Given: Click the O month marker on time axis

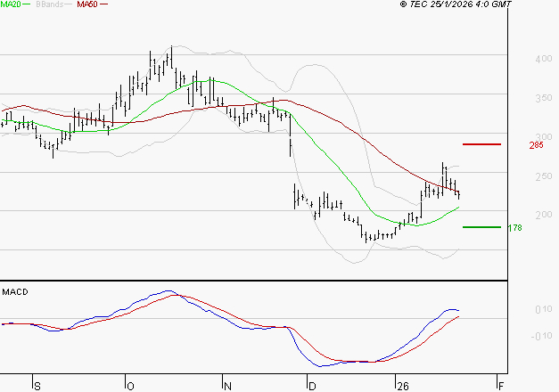Looking at the screenshot, I should [x=130, y=387].
